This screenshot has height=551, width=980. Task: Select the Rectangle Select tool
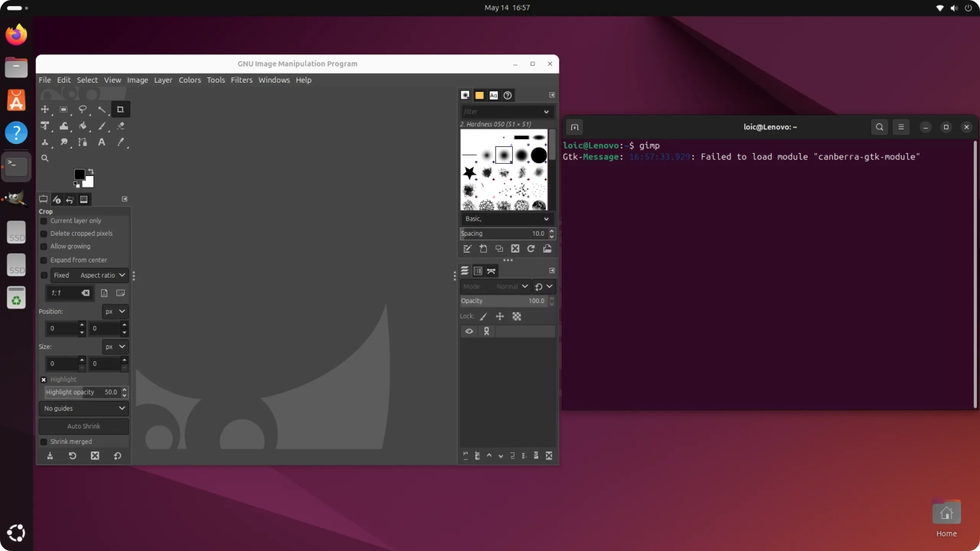pos(64,109)
